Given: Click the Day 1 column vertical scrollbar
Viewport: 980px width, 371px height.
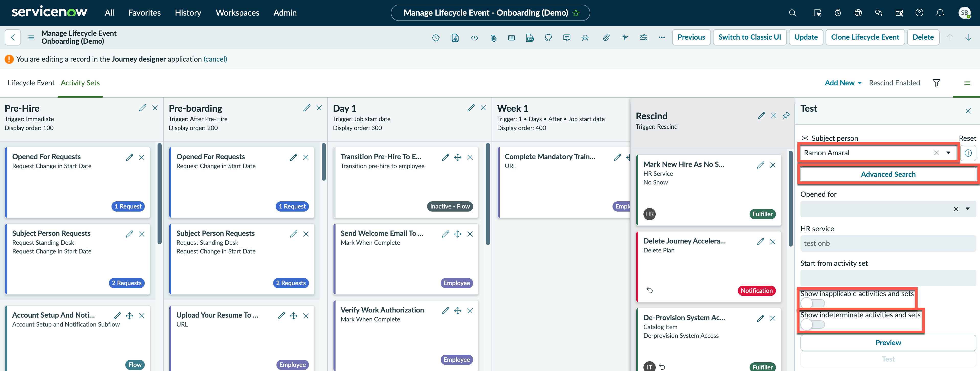Looking at the screenshot, I should click(488, 194).
